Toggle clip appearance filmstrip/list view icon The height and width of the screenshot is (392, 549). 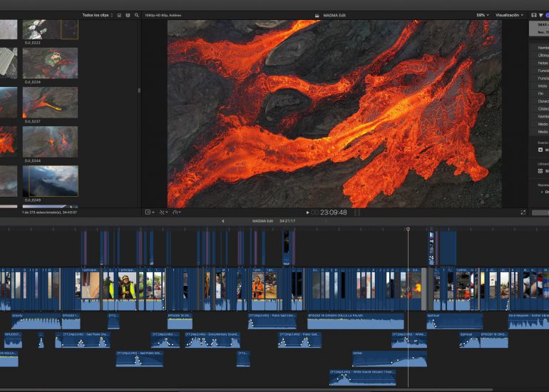pos(119,15)
